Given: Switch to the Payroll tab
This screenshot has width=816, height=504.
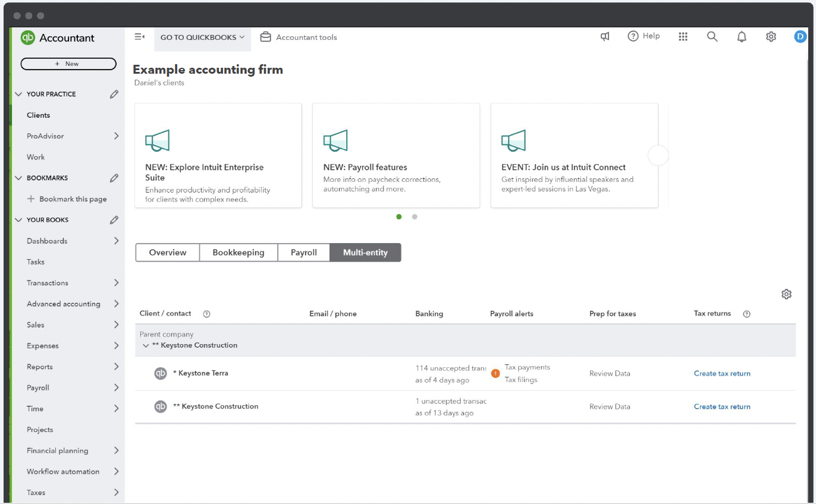Looking at the screenshot, I should pyautogui.click(x=304, y=253).
